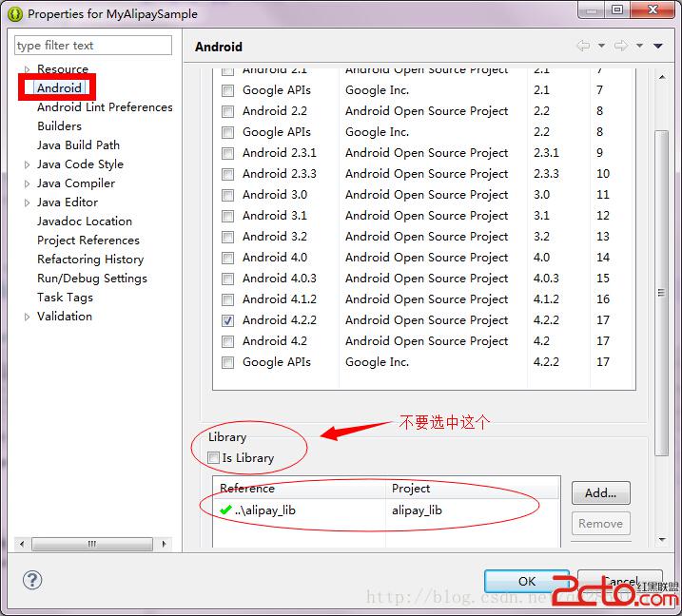The height and width of the screenshot is (616, 682).
Task: Open Javadoc Location page
Action: [85, 221]
